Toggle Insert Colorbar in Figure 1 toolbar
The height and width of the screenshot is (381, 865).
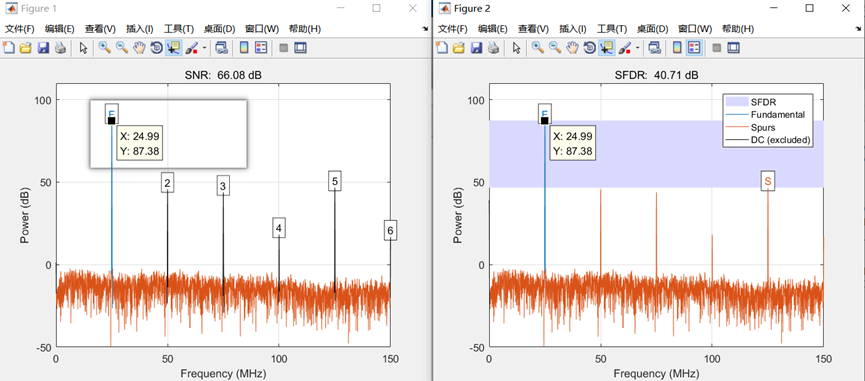click(244, 48)
